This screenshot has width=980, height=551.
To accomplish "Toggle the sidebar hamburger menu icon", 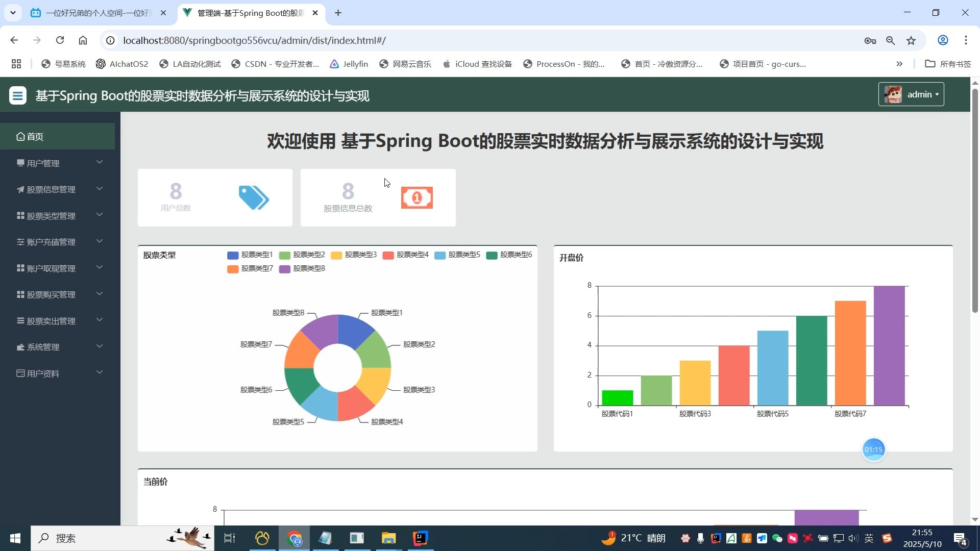I will click(x=18, y=95).
